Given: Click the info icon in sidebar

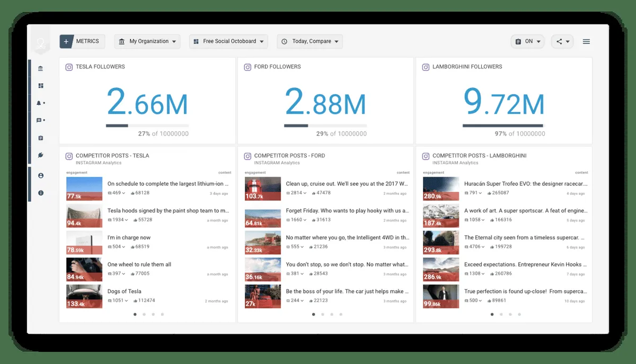Looking at the screenshot, I should [41, 193].
